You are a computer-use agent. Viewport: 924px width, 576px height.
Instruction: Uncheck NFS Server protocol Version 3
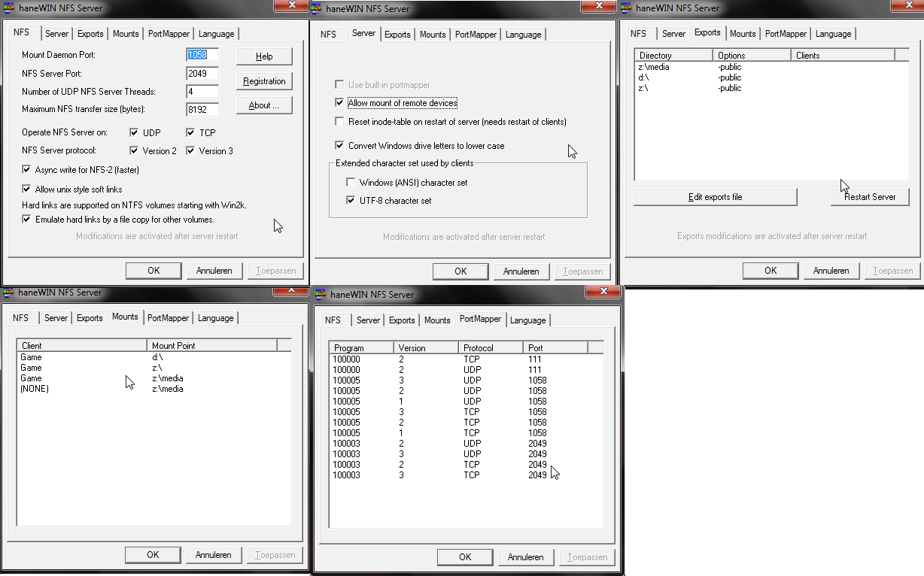(191, 150)
